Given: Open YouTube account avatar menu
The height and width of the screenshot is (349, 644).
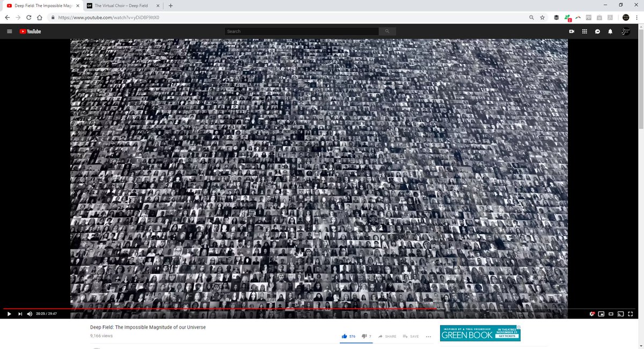Looking at the screenshot, I should (626, 31).
